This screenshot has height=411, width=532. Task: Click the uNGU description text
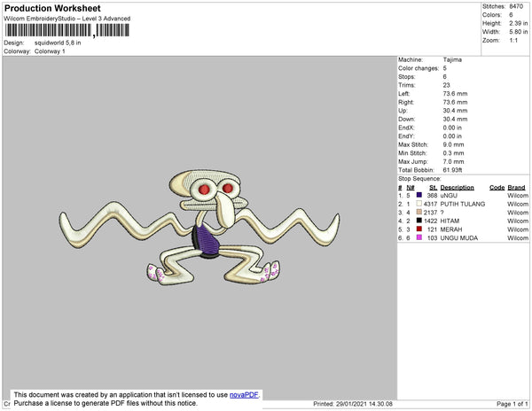(449, 196)
